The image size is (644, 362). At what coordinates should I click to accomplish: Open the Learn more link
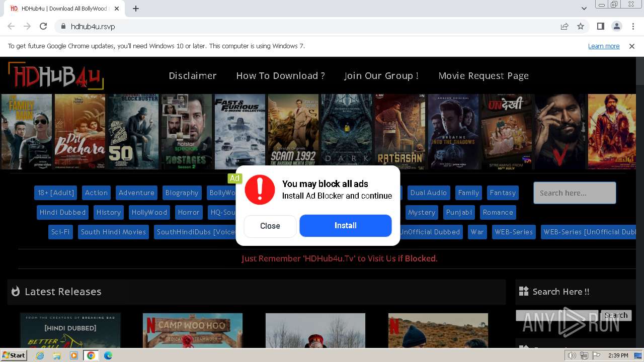(x=604, y=46)
